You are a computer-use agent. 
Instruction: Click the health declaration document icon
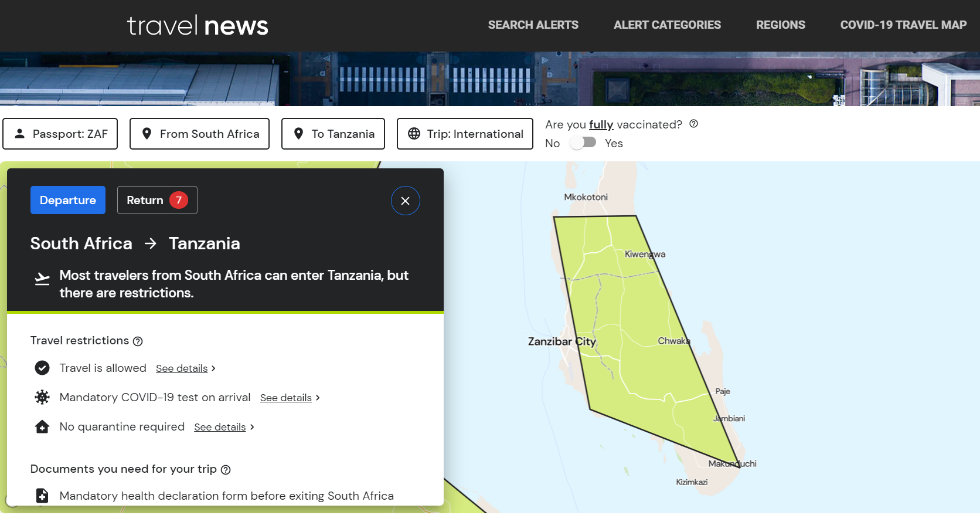click(x=42, y=496)
